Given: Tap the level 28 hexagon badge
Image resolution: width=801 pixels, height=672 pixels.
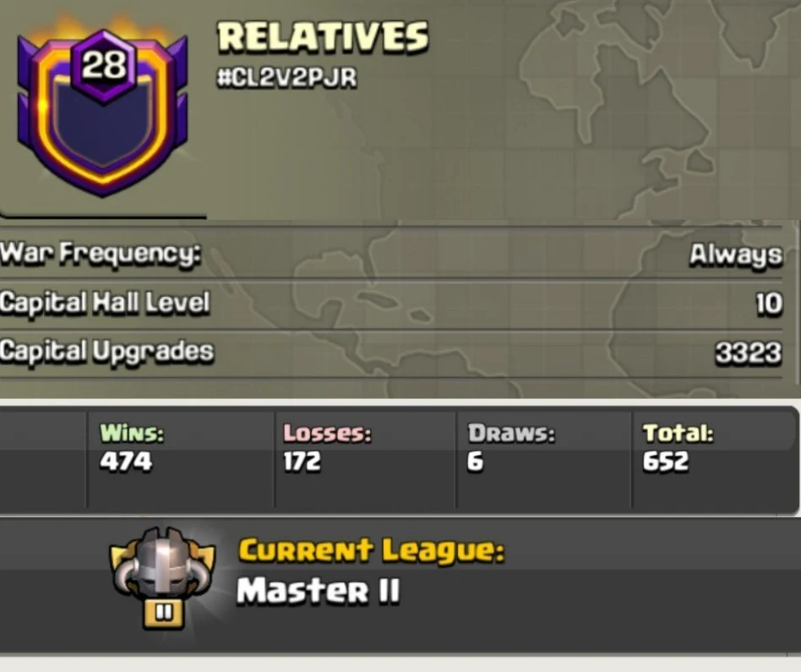Looking at the screenshot, I should [104, 64].
